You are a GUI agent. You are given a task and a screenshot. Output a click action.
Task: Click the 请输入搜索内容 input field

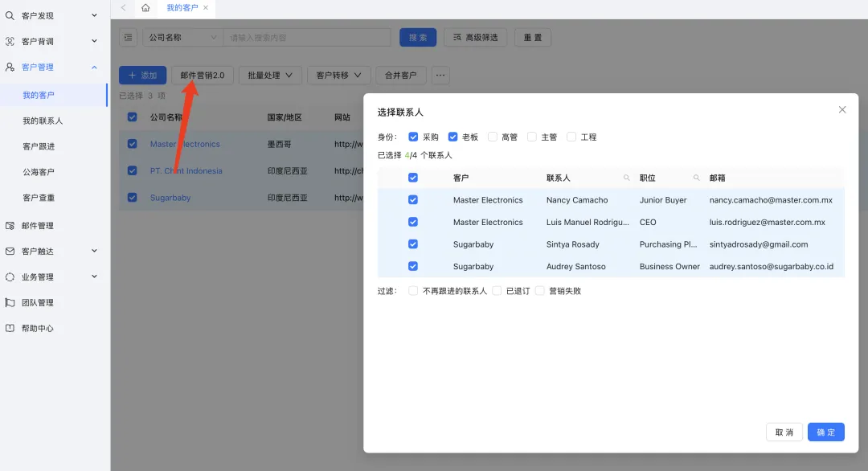point(305,37)
